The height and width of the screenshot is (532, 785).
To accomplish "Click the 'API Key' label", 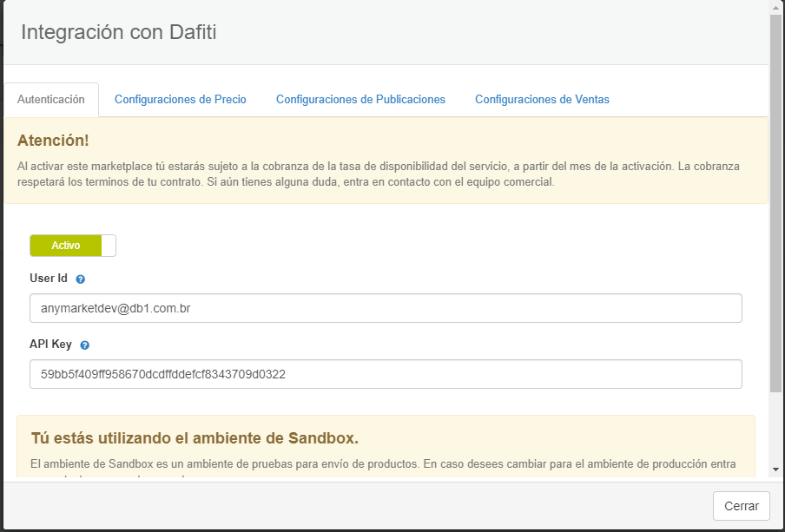I will [50, 345].
